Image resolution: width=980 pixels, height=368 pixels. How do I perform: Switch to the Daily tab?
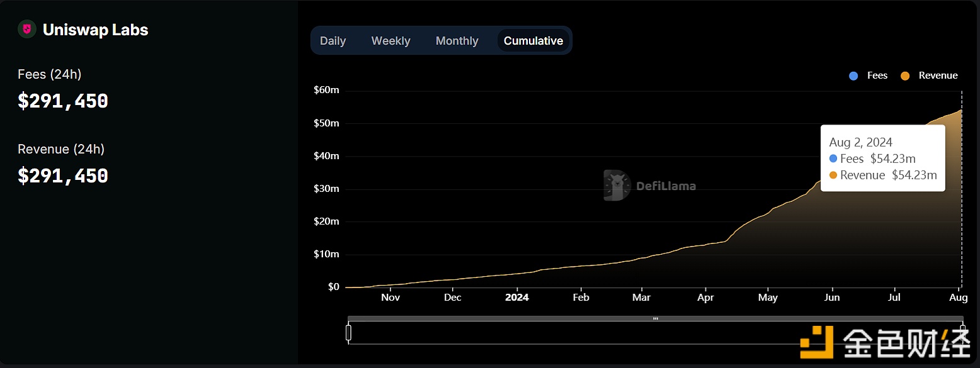(333, 41)
